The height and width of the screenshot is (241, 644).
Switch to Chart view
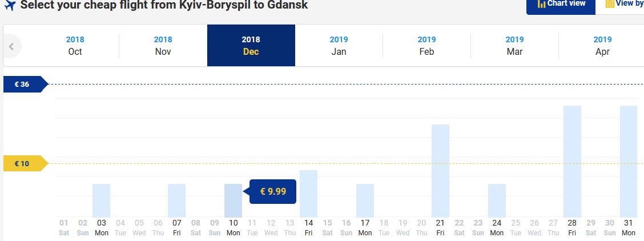(561, 5)
